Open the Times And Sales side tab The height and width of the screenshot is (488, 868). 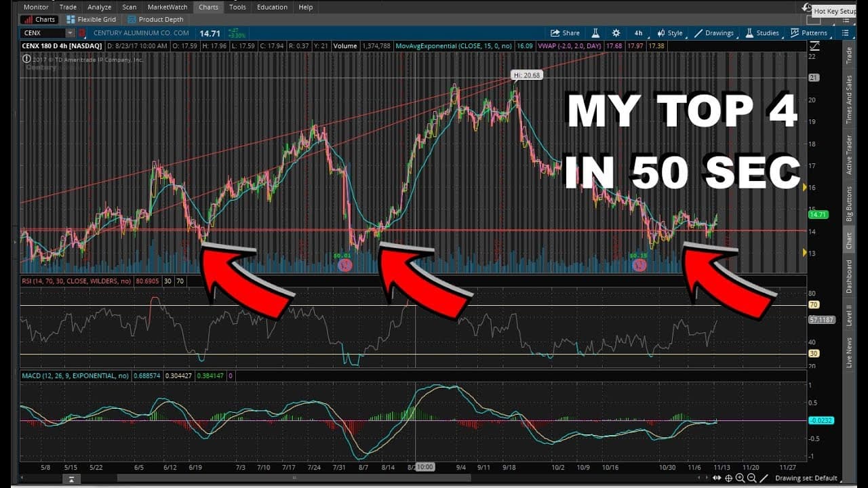[x=848, y=100]
